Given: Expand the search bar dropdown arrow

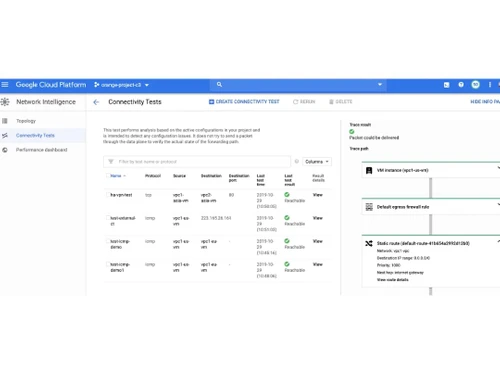Looking at the screenshot, I should coord(380,85).
